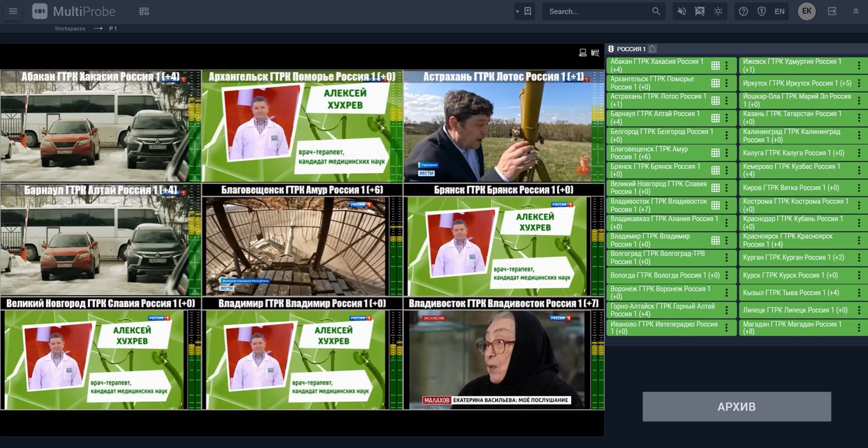Click the monitor display icon above mosaic
Screen dimensions: 868x448
tap(583, 53)
